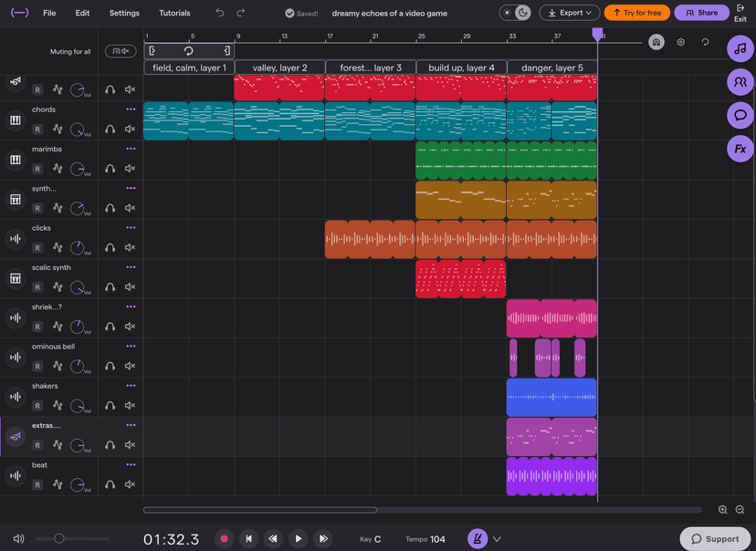Click the Try for free button
This screenshot has height=551, width=756.
(637, 13)
